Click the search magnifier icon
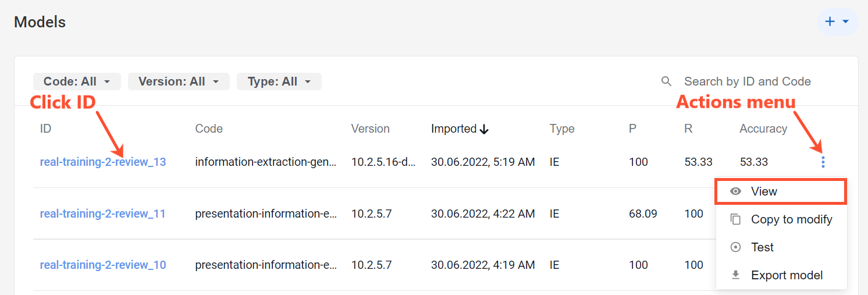 point(667,81)
